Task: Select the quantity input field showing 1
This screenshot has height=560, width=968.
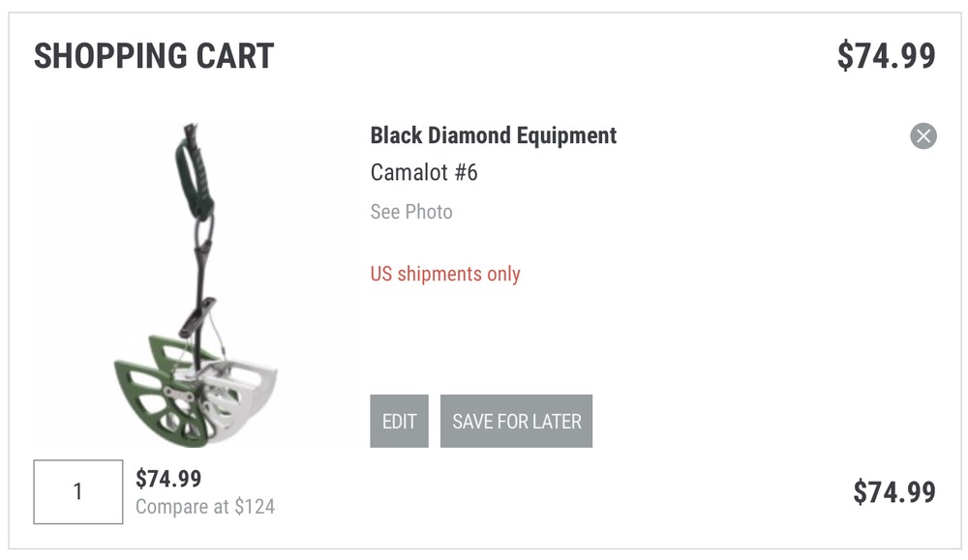Action: [78, 492]
